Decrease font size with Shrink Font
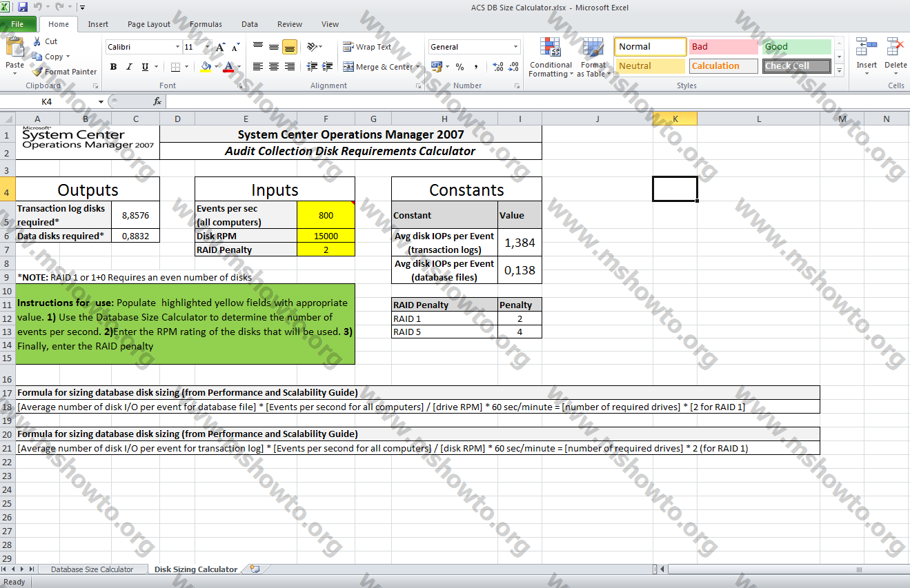Viewport: 910px width, 588px height. [235, 47]
